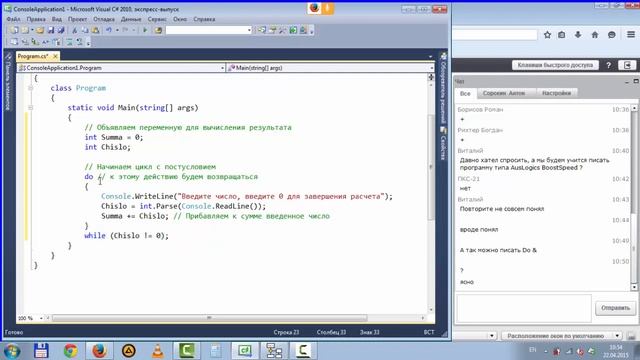This screenshot has height=360, width=640.
Task: Open Google Chrome from taskbar
Action: tap(71, 351)
